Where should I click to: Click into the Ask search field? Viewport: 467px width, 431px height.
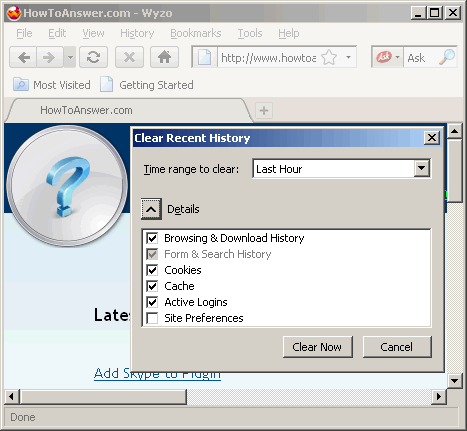click(x=422, y=58)
